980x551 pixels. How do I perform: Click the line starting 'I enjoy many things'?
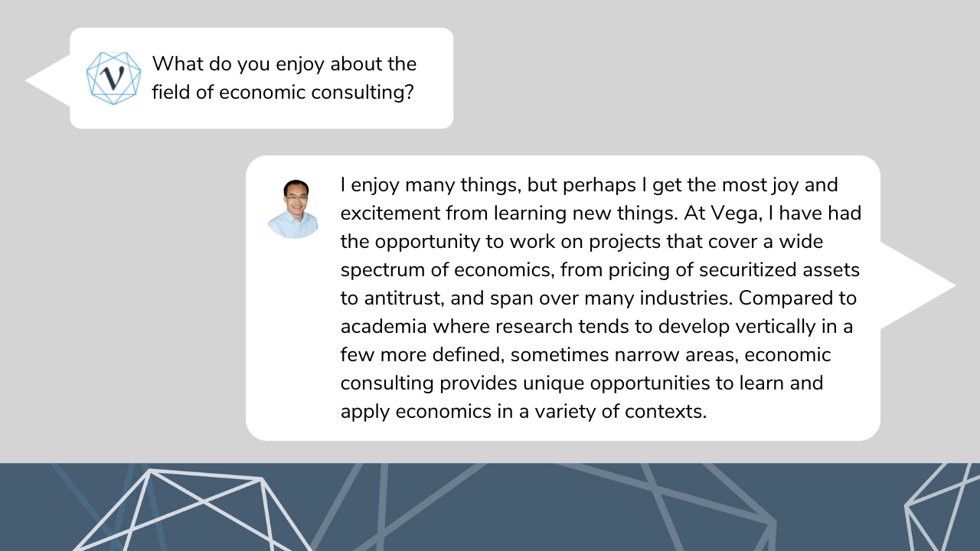(590, 185)
